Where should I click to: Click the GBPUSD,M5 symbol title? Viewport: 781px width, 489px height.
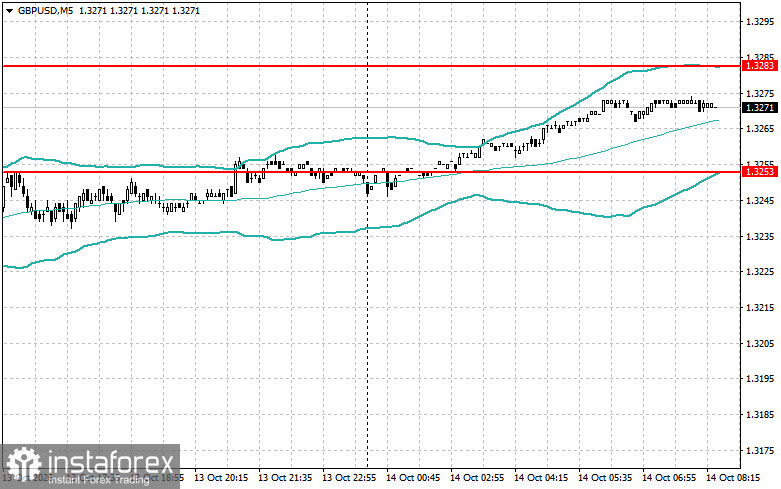45,10
